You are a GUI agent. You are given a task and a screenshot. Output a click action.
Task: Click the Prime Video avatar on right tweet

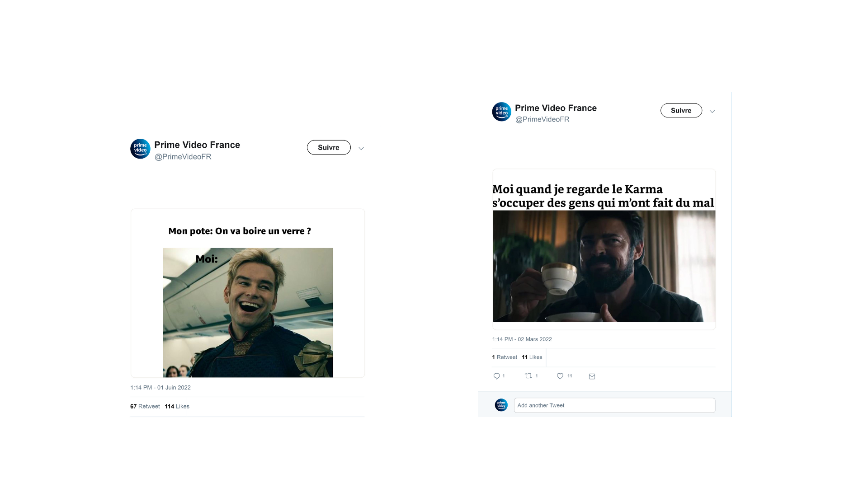click(501, 112)
